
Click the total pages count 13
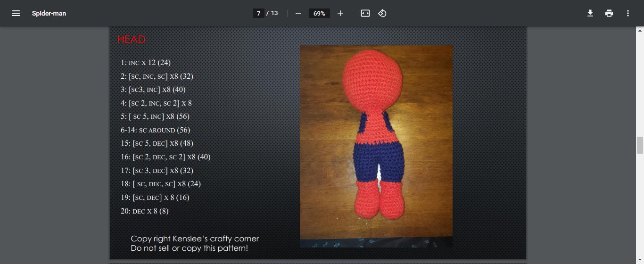274,13
